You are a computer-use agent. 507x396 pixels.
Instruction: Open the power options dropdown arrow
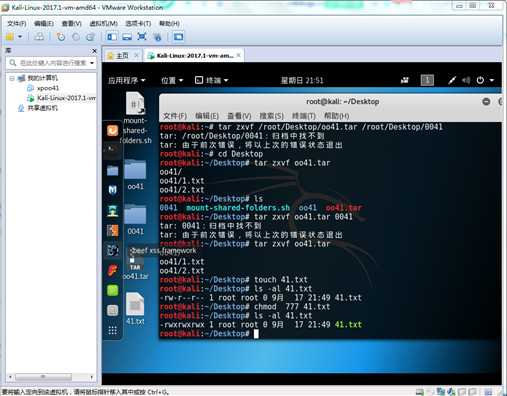pyautogui.click(x=20, y=36)
